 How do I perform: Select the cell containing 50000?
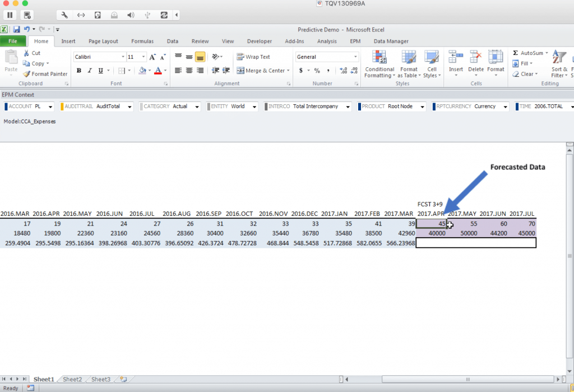coord(462,233)
